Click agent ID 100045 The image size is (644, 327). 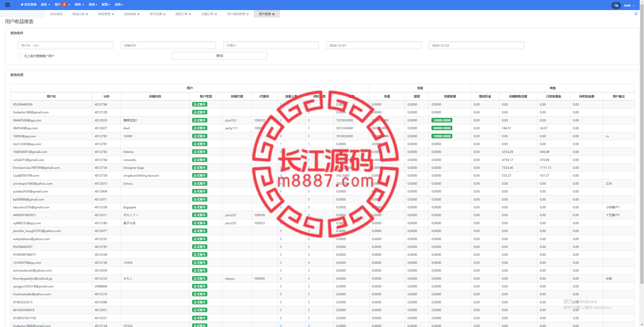coord(259,278)
